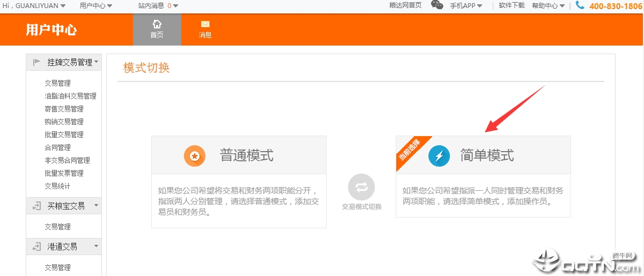
Task: Open 合同管理 in the sidebar
Action: (x=57, y=147)
